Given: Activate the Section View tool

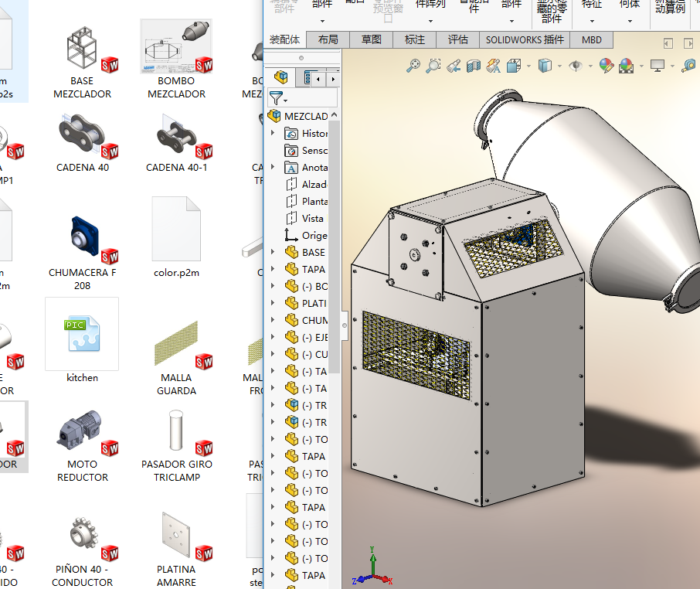Looking at the screenshot, I should [x=474, y=66].
